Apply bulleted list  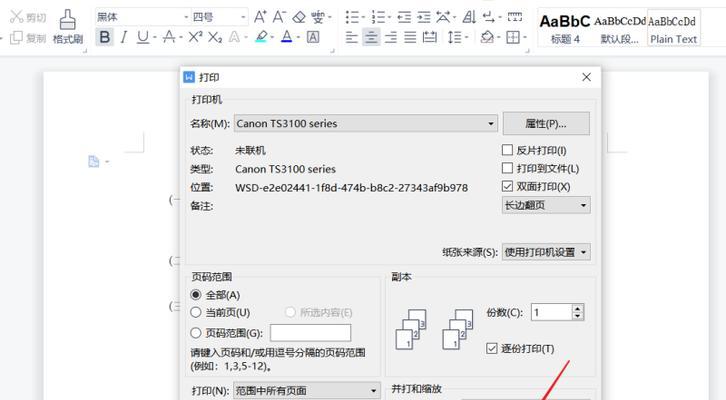(352, 18)
